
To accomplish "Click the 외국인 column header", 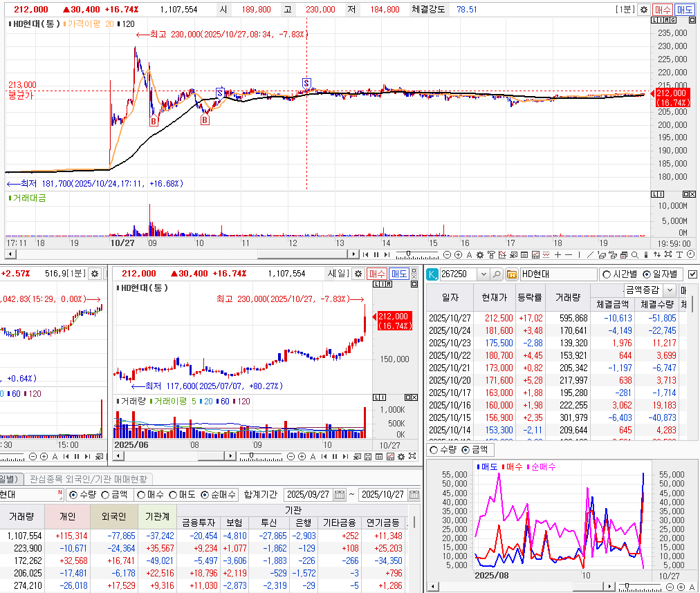I will pos(114,517).
